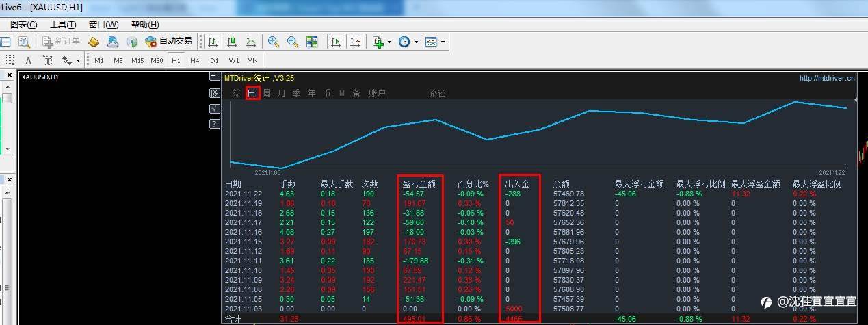Select the H1 timeframe button
The width and height of the screenshot is (868, 325).
click(x=176, y=60)
